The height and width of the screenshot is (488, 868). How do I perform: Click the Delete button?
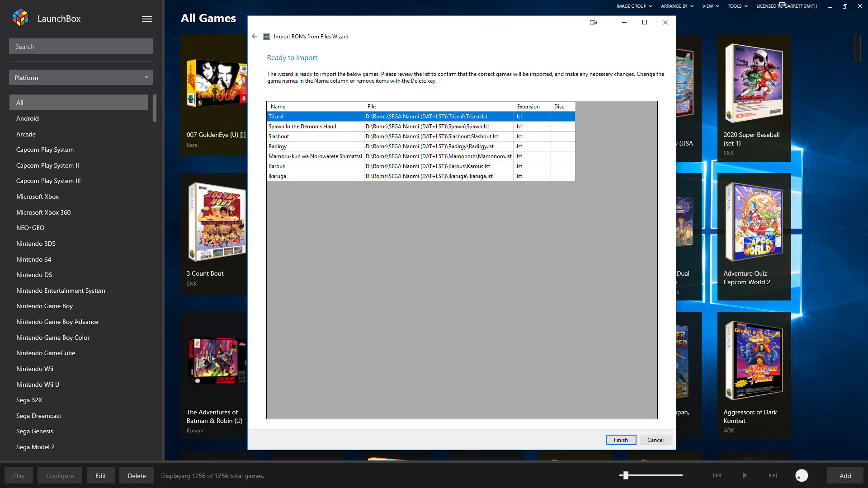[137, 476]
